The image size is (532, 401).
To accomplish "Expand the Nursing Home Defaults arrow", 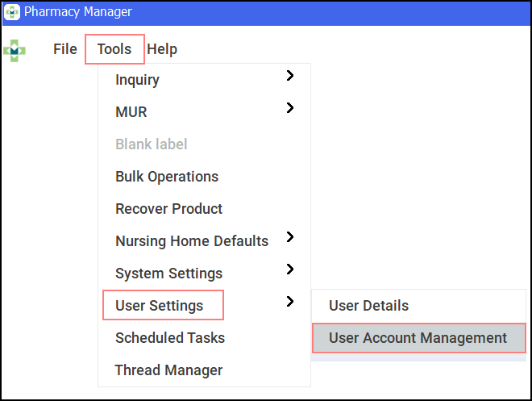I will coord(290,237).
